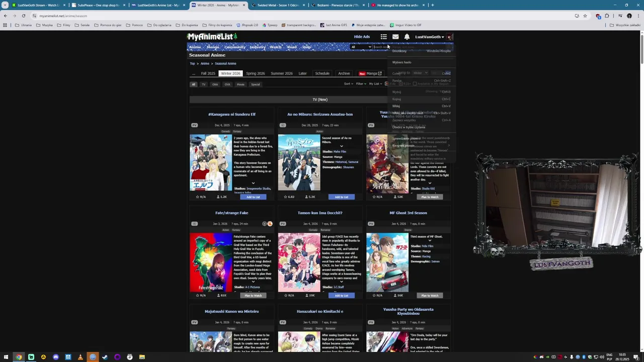Click the MyAnimeList logo
Viewport: 644px width, 362px height.
(x=212, y=37)
